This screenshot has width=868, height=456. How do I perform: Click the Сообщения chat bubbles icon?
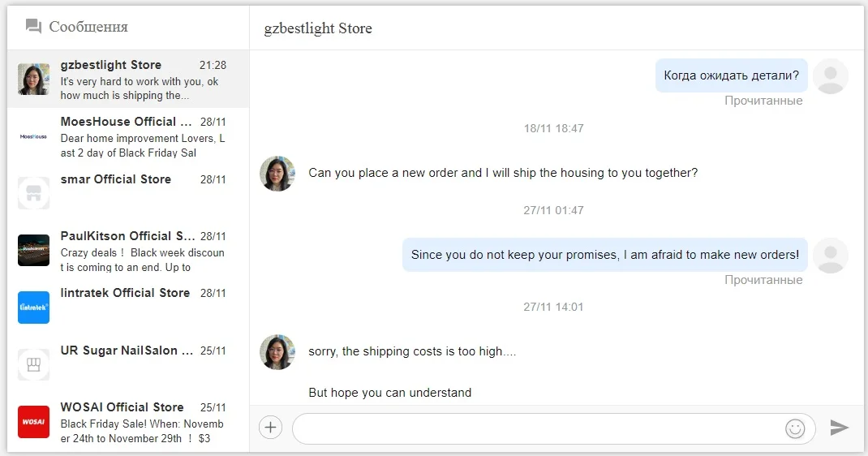pos(33,27)
